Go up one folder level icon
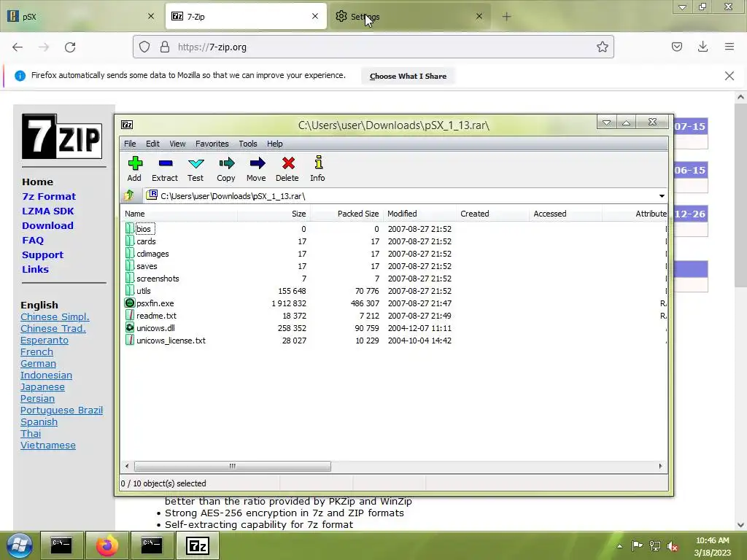The height and width of the screenshot is (560, 747). tap(128, 195)
